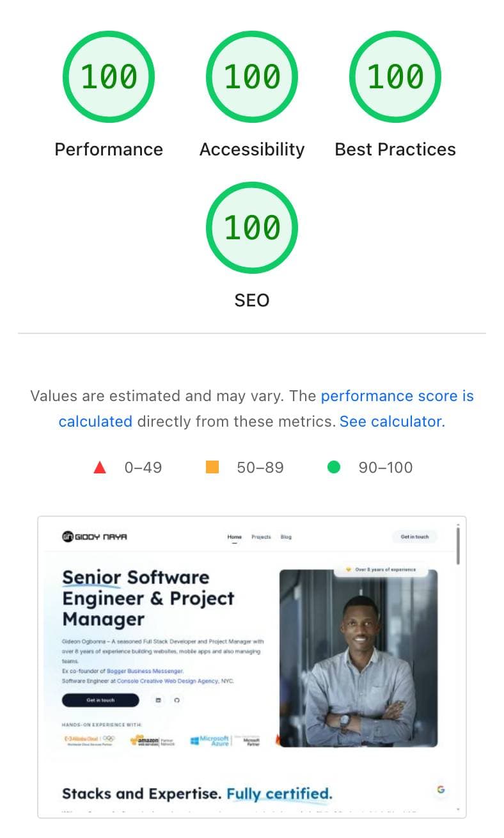
Task: Select the GitHub icon in the hero section
Action: click(x=178, y=700)
